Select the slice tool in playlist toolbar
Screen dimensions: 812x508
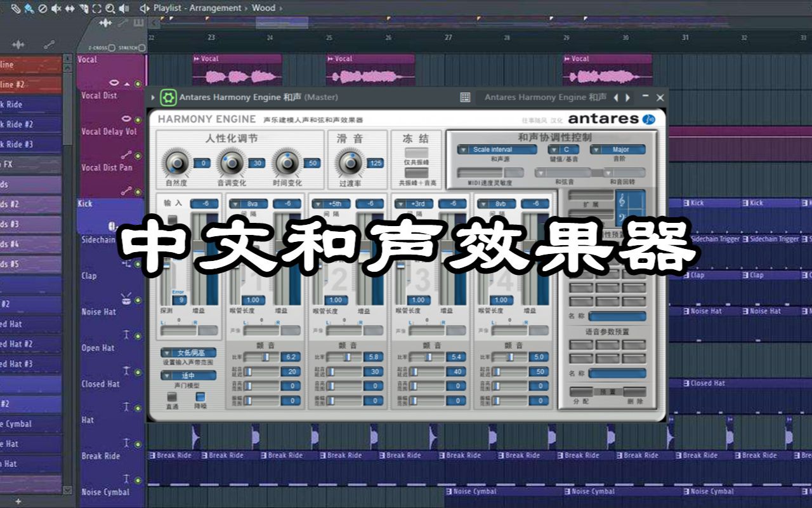coord(83,8)
